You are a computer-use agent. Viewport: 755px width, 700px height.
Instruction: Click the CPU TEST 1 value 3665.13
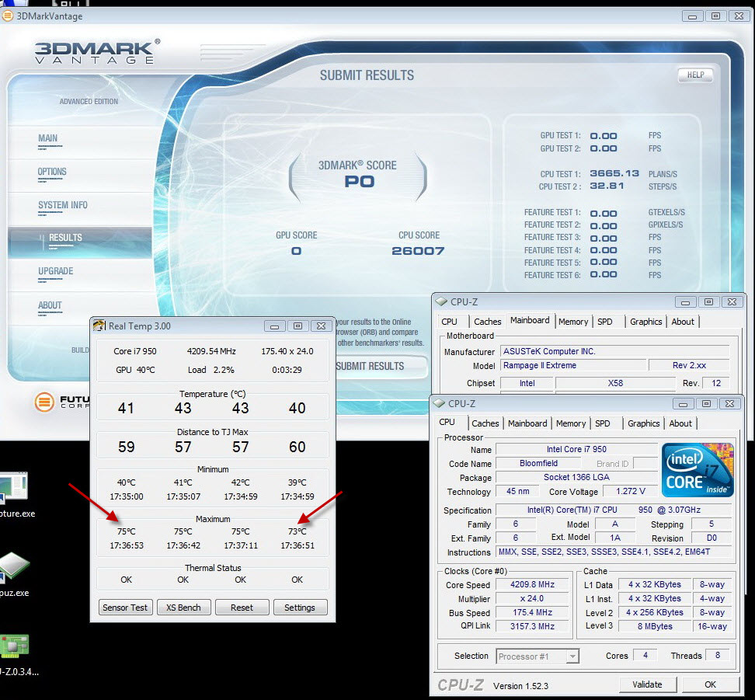point(614,173)
